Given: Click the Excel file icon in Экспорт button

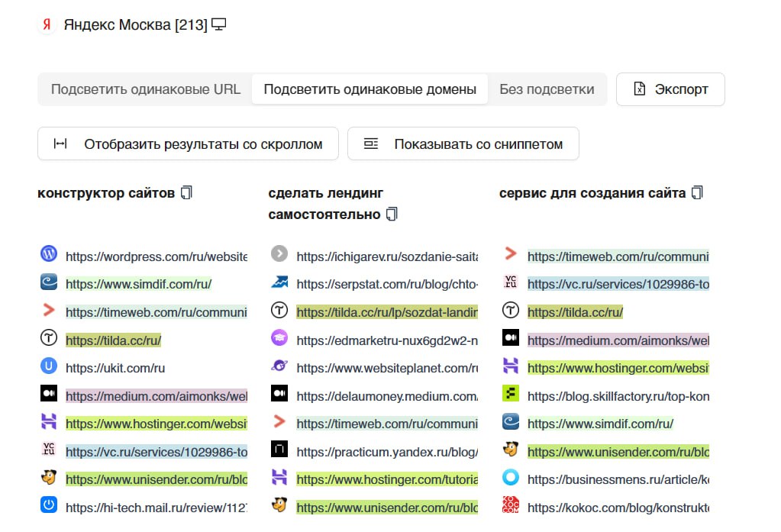Looking at the screenshot, I should coord(640,89).
